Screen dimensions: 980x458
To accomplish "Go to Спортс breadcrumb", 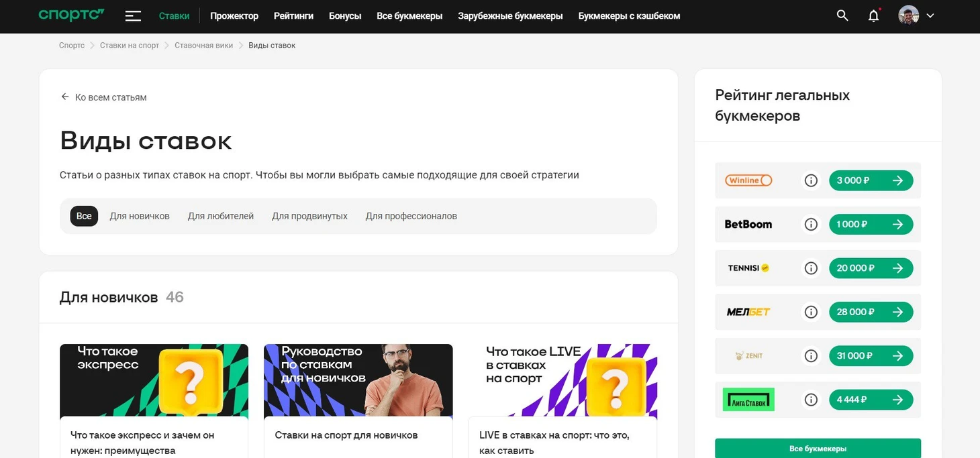I will (x=72, y=46).
